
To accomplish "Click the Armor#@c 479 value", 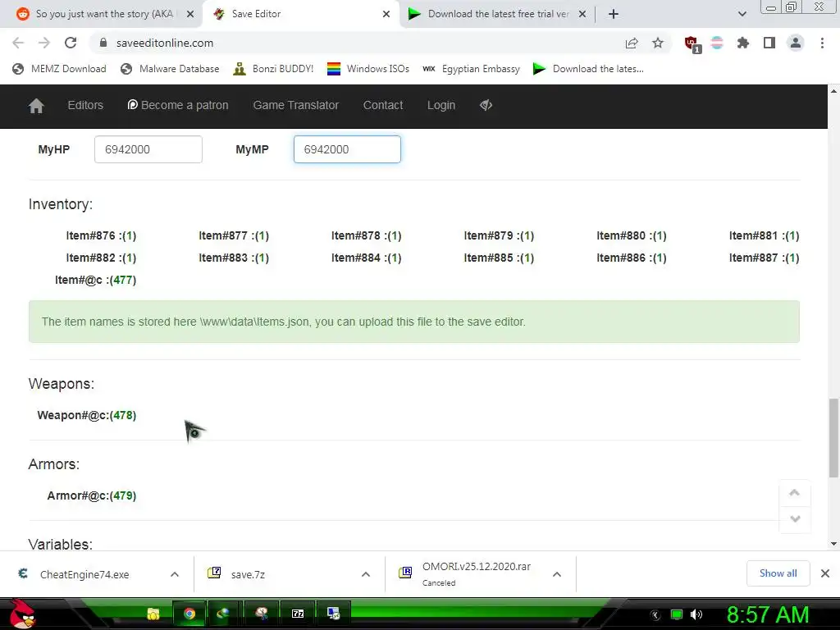I will tap(123, 495).
